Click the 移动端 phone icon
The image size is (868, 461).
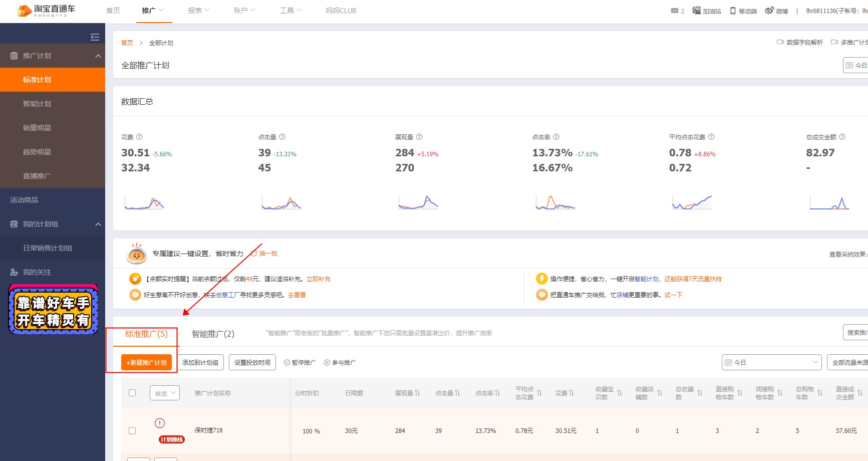(x=733, y=11)
